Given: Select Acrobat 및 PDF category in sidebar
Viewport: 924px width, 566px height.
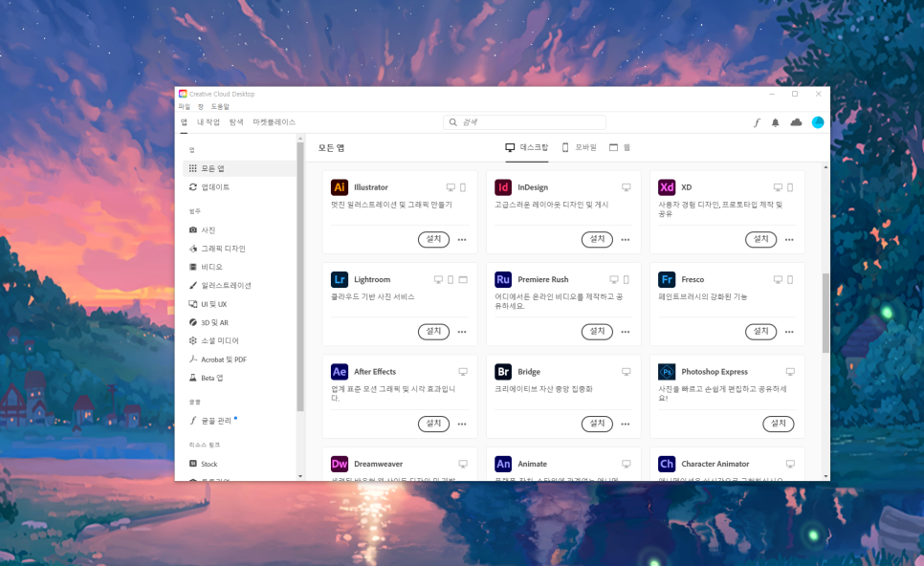Looking at the screenshot, I should (x=239, y=359).
